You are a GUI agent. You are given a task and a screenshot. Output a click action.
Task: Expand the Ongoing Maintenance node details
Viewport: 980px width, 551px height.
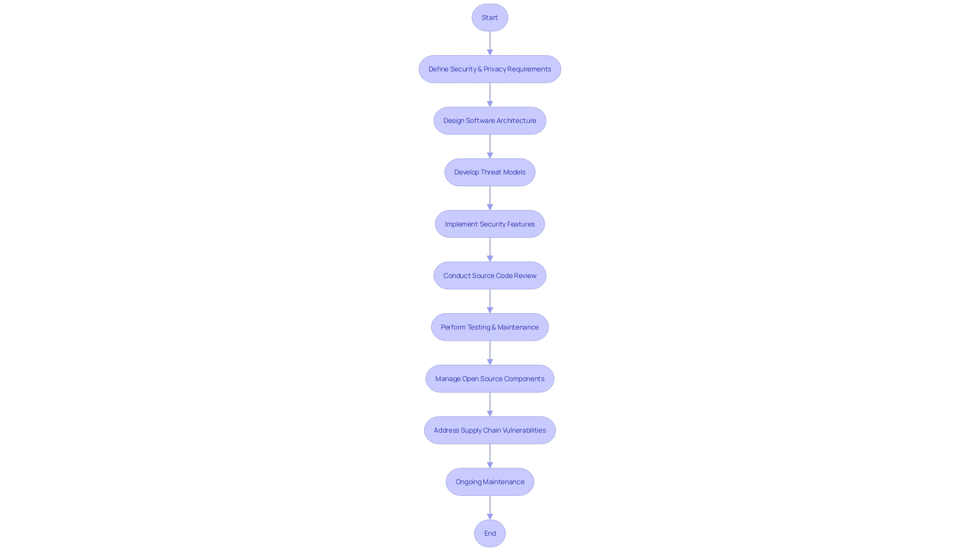tap(489, 482)
